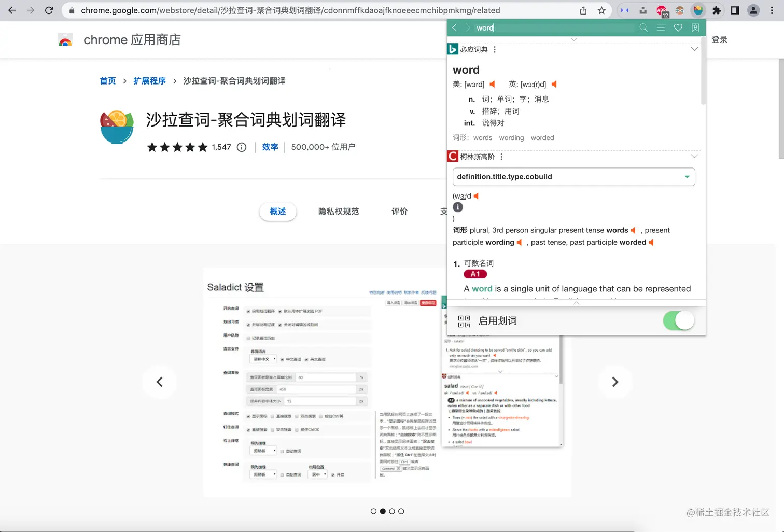
Task: Click the Saladict panel scrollbar
Action: 703,71
